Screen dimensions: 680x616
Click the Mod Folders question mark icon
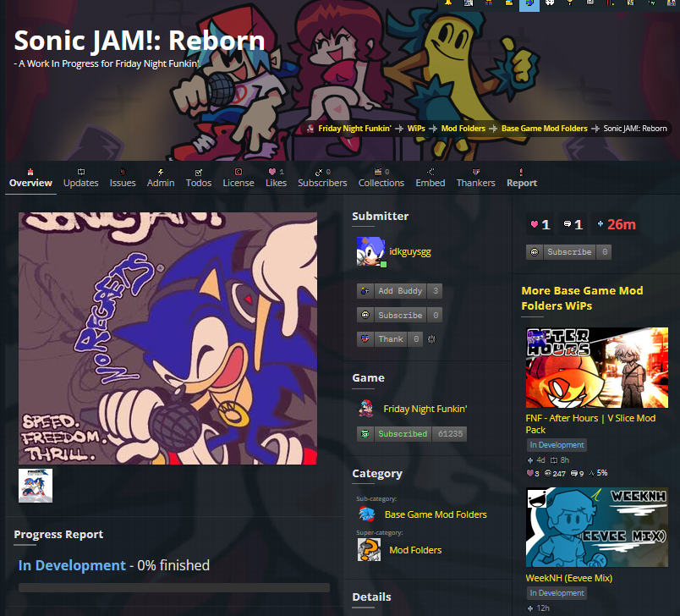[x=369, y=550]
